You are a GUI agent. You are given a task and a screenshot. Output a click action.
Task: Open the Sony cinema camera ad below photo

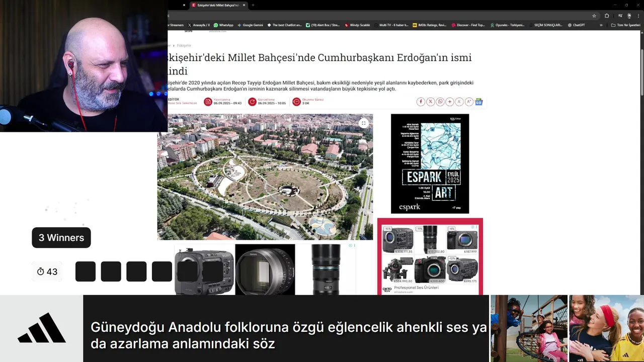pos(204,269)
